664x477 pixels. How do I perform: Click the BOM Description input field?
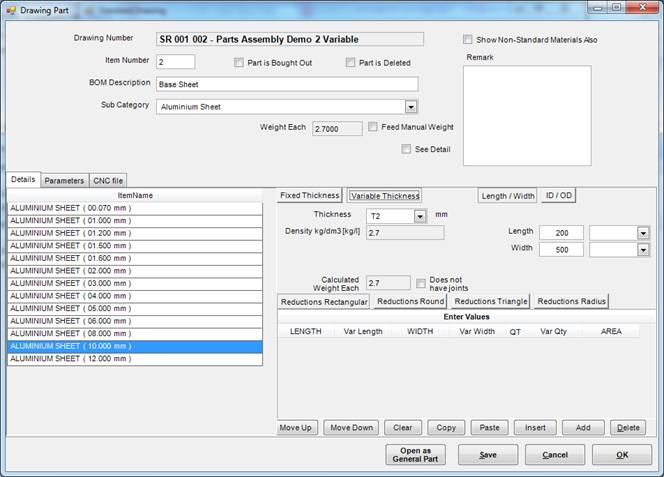point(286,85)
